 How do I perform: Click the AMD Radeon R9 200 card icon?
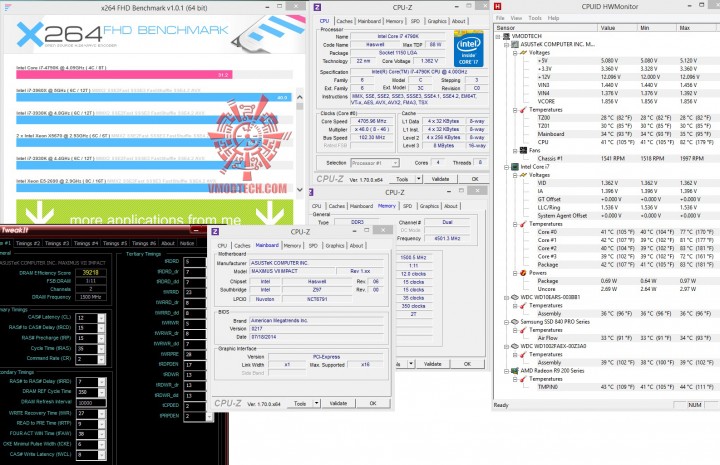click(515, 370)
